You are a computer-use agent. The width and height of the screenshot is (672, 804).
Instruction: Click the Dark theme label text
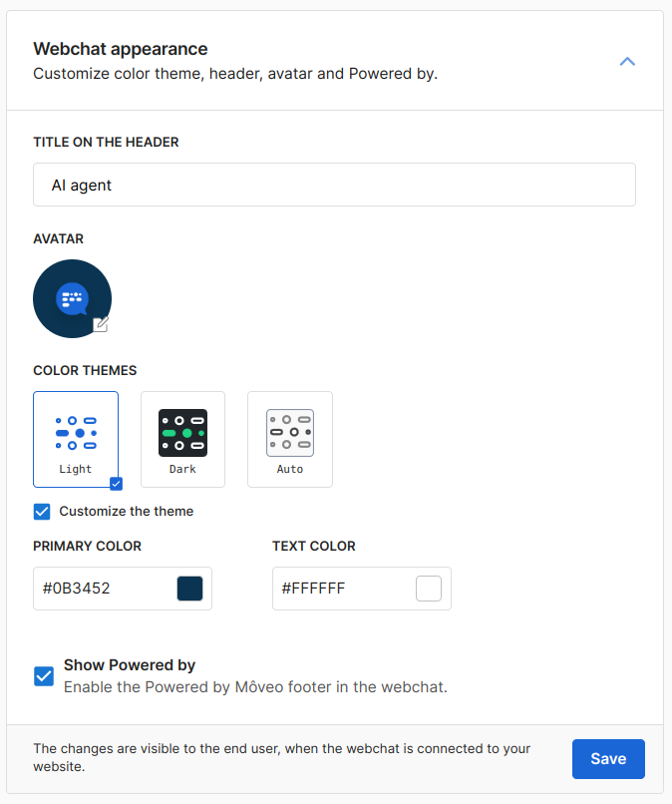(x=182, y=469)
